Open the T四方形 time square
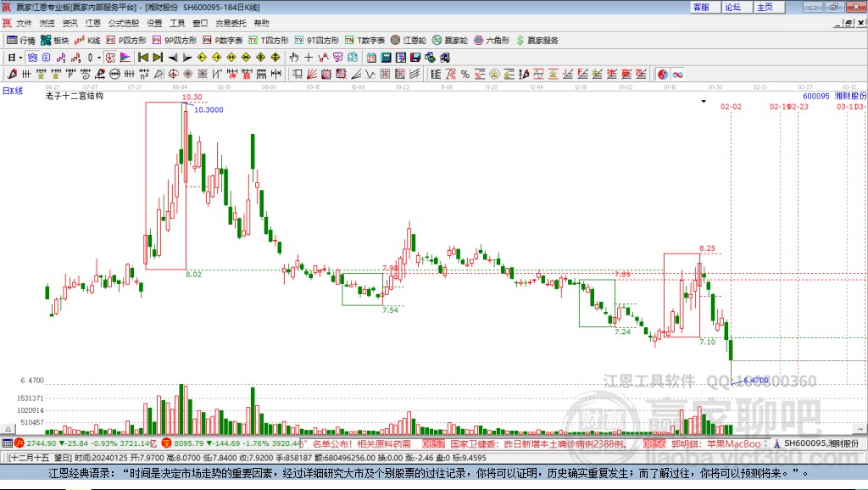Image resolution: width=868 pixels, height=490 pixels. (x=269, y=40)
